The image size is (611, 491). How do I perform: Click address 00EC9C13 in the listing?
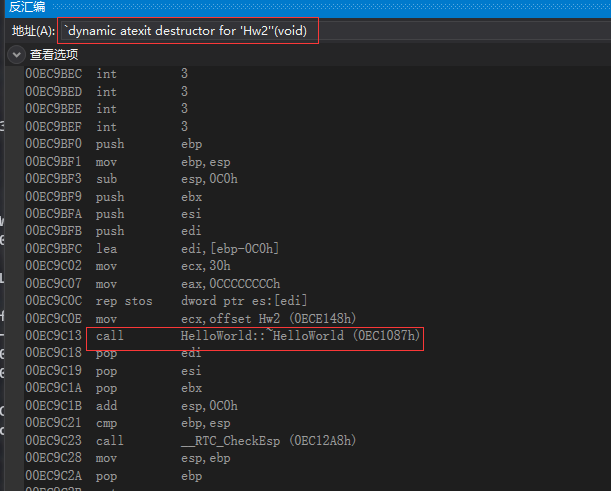tap(53, 336)
